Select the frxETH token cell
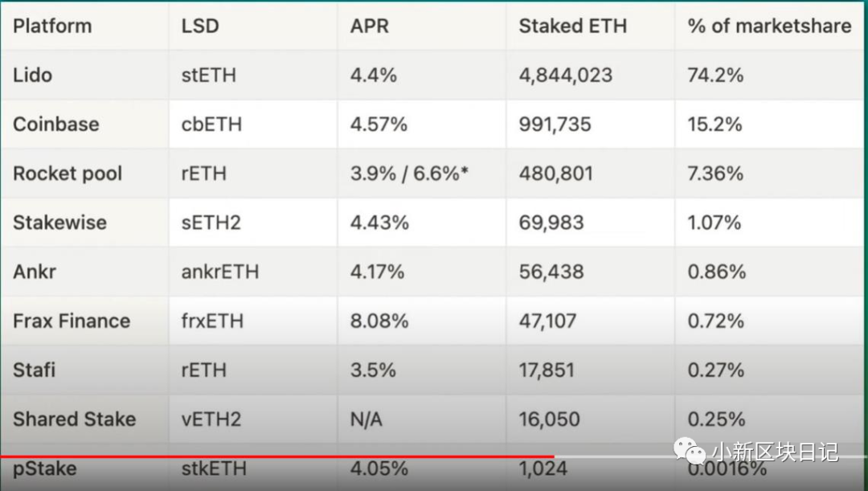The height and width of the screenshot is (491, 868). click(212, 321)
